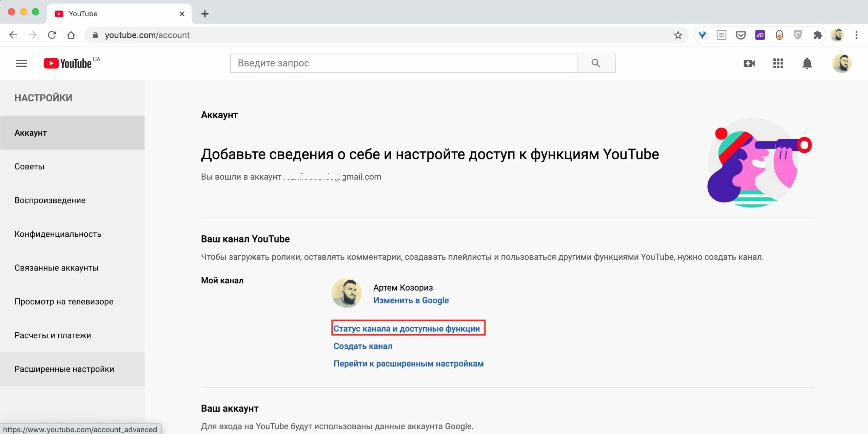Select Аккаунт in the settings sidebar
Viewport: 868px width, 434px height.
tap(72, 133)
